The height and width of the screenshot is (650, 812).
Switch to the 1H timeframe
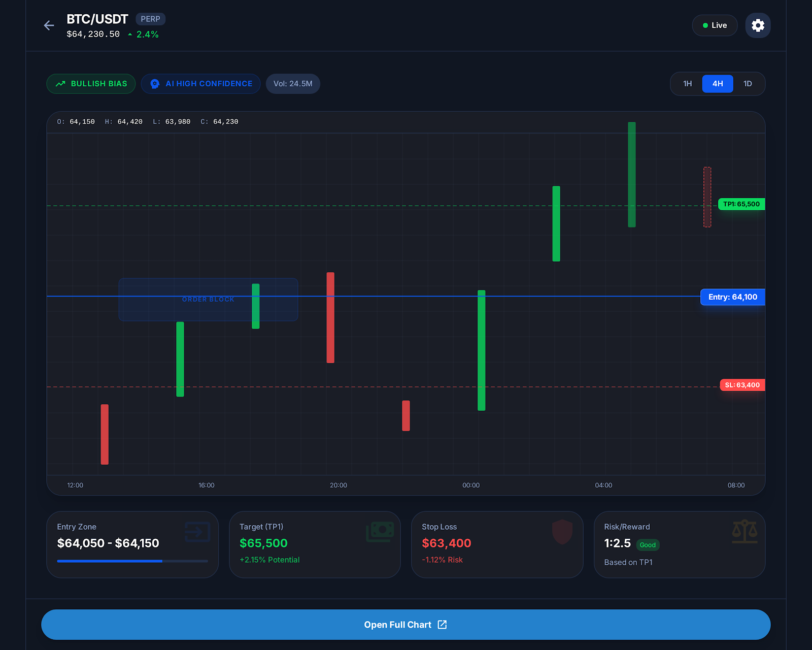point(688,84)
